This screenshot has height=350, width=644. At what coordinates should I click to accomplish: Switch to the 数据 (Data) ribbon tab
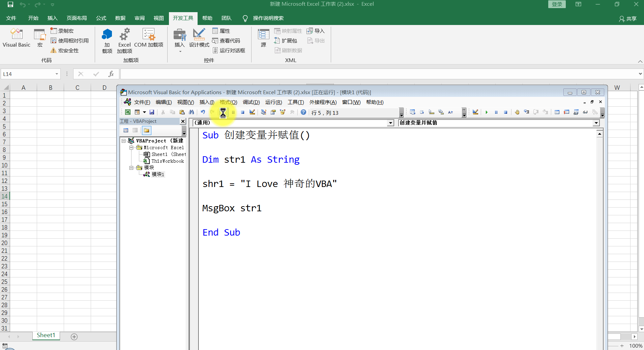(x=120, y=18)
